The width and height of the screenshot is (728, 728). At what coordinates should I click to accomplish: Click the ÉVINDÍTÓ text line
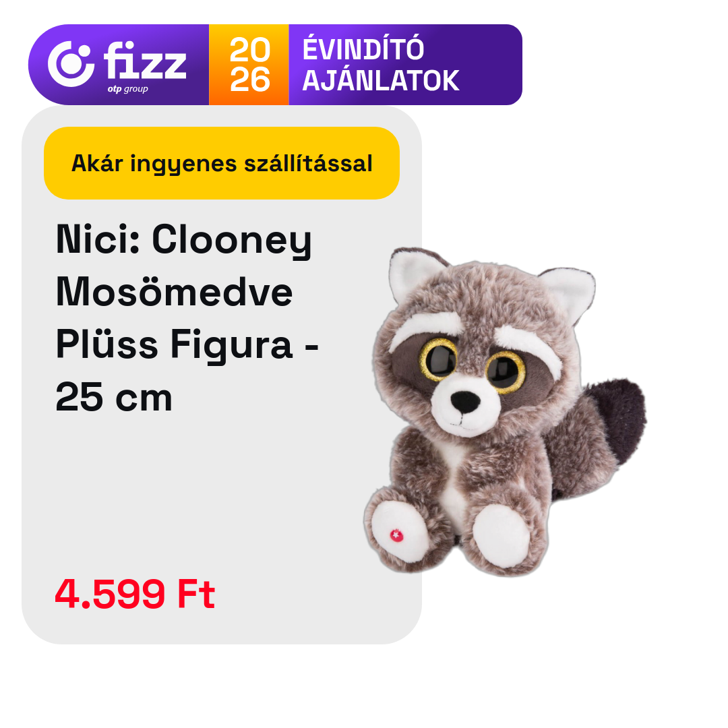click(x=363, y=49)
